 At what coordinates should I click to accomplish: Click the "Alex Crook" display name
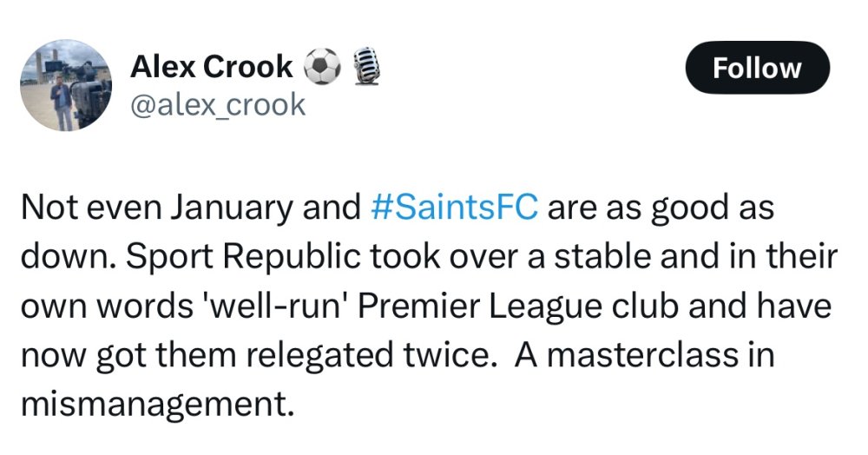[x=211, y=67]
